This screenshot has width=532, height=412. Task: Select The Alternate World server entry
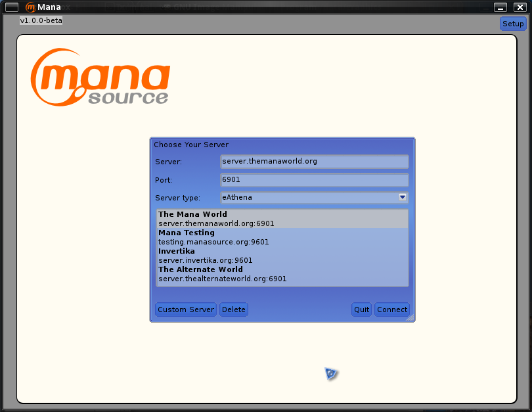[200, 269]
